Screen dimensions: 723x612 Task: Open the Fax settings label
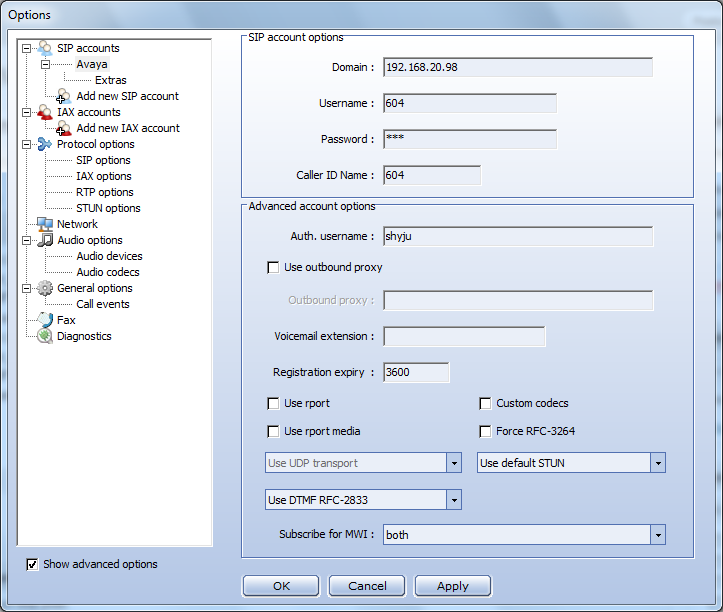(66, 320)
